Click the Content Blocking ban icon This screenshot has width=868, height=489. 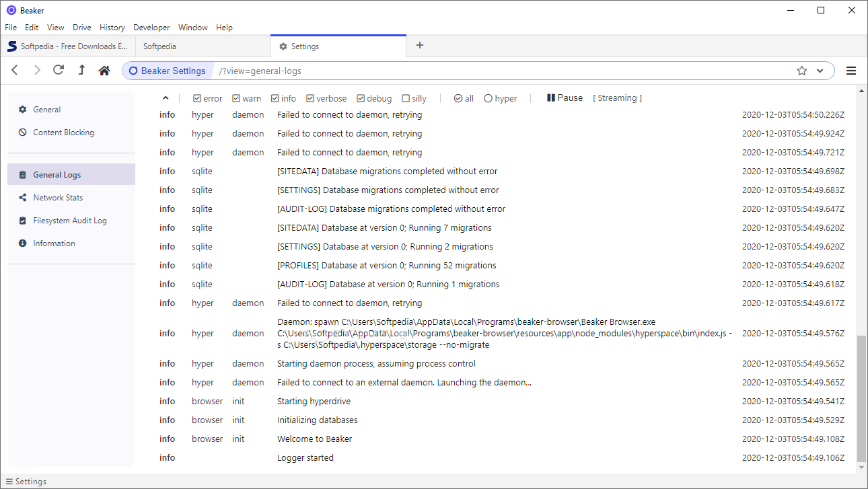tap(23, 133)
